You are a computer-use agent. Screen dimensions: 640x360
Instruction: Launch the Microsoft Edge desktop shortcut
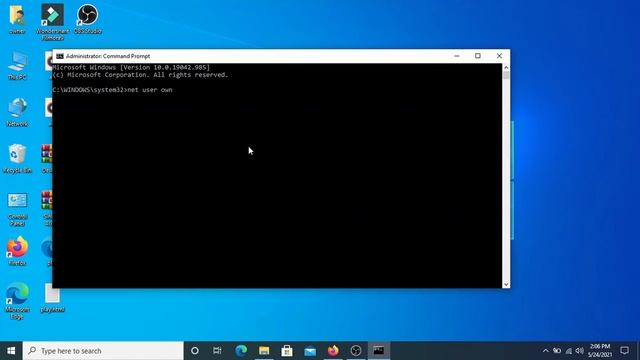pyautogui.click(x=17, y=300)
